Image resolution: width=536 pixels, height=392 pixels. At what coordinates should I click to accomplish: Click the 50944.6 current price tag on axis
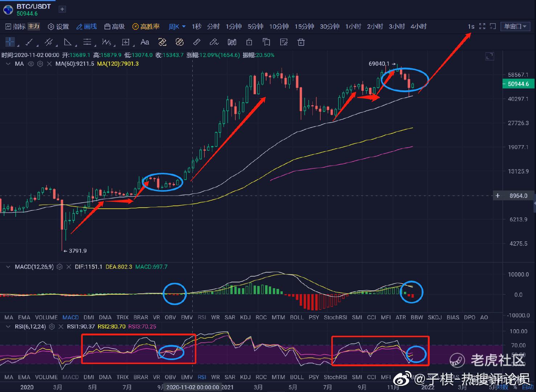tap(518, 84)
